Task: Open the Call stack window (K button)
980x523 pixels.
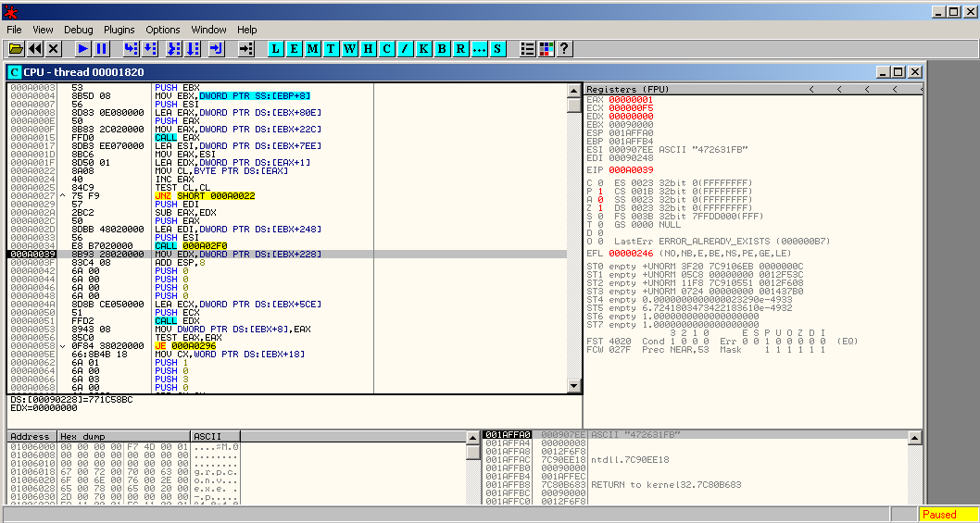Action: [424, 49]
